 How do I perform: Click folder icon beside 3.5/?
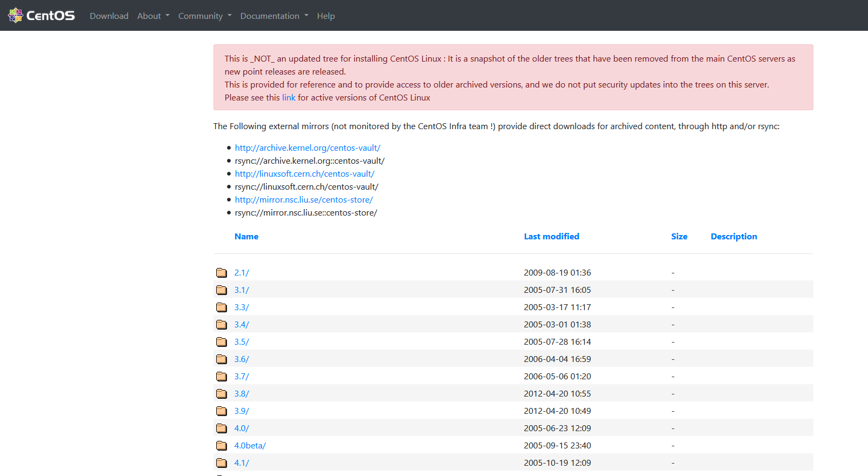tap(222, 341)
